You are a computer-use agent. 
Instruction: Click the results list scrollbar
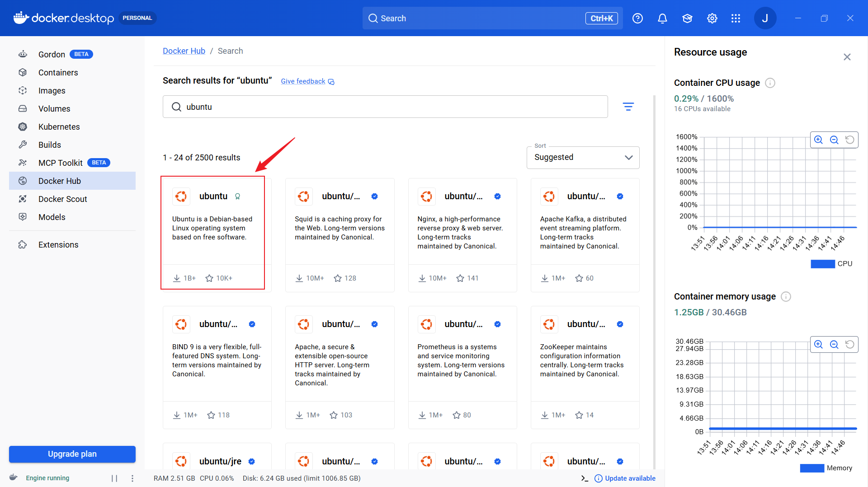pyautogui.click(x=654, y=282)
